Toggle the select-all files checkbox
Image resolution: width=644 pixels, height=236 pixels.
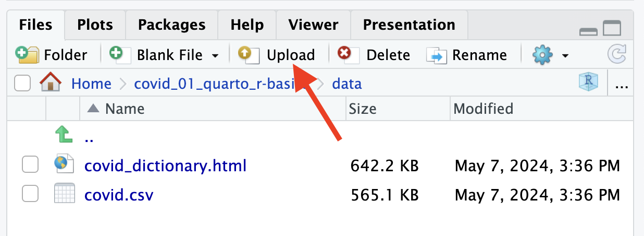(22, 84)
